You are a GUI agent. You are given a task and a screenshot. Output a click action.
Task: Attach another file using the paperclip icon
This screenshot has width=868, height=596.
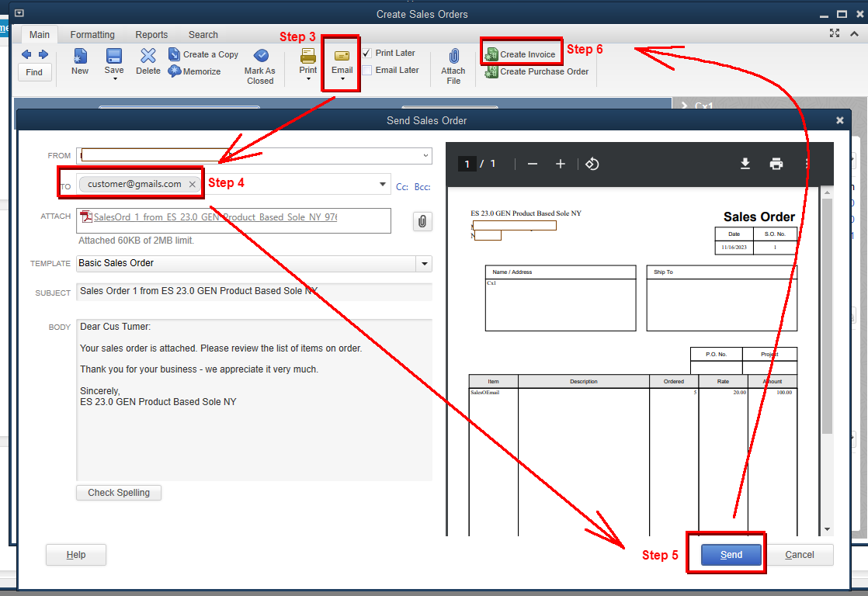pos(422,221)
